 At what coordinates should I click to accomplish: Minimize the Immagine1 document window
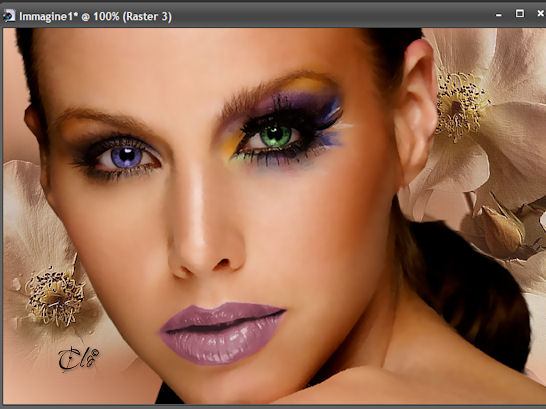point(499,15)
